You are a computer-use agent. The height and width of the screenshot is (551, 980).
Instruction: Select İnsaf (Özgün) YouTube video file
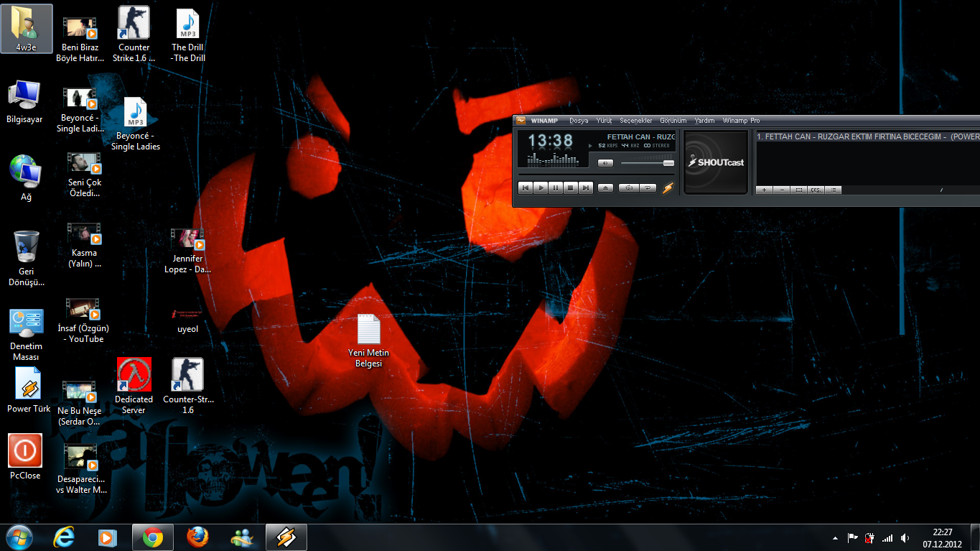point(85,321)
